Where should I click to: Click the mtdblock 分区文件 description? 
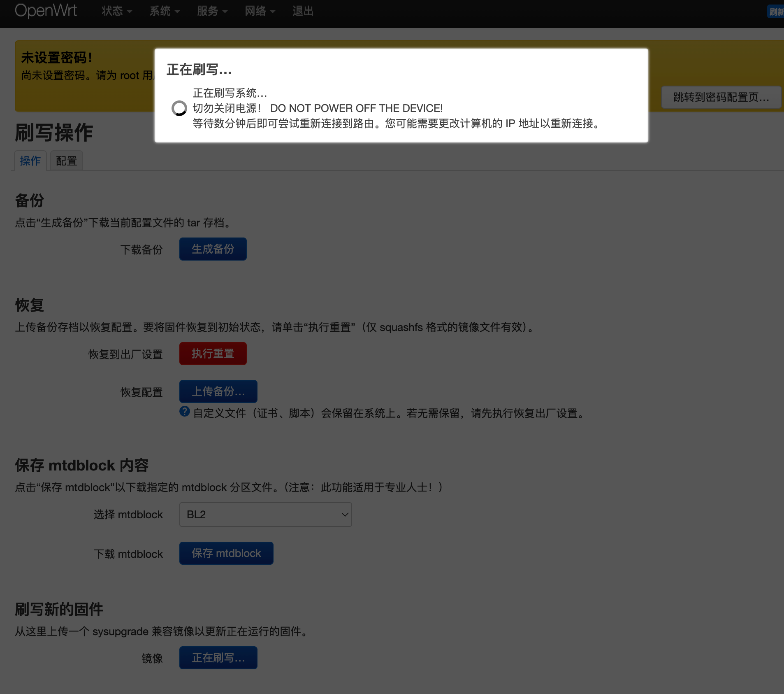pyautogui.click(x=230, y=487)
